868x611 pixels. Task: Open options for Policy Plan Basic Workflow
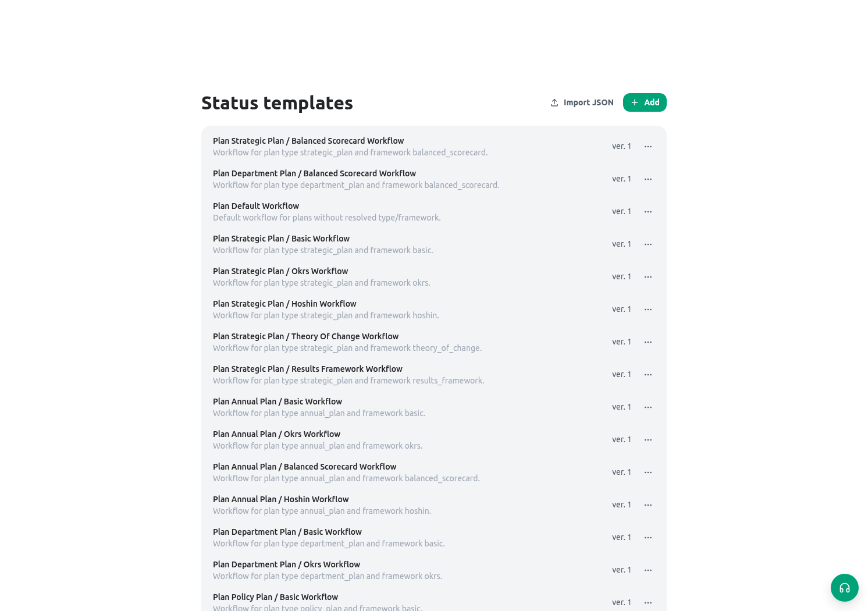point(648,603)
